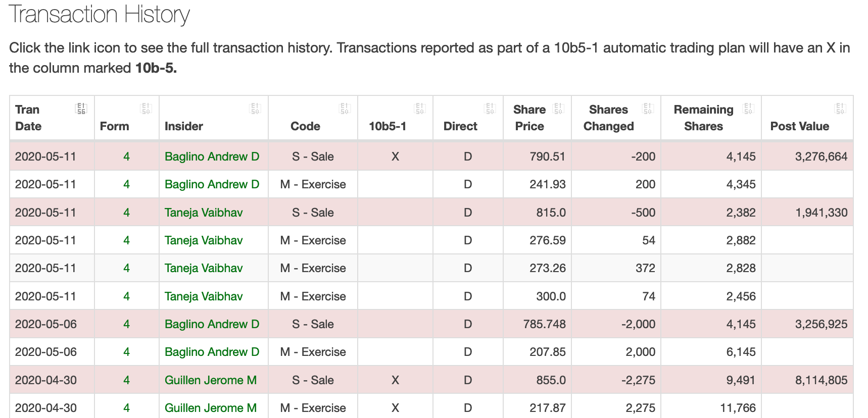Open Form 4 link in the 785.748 row
This screenshot has width=868, height=418.
[126, 324]
